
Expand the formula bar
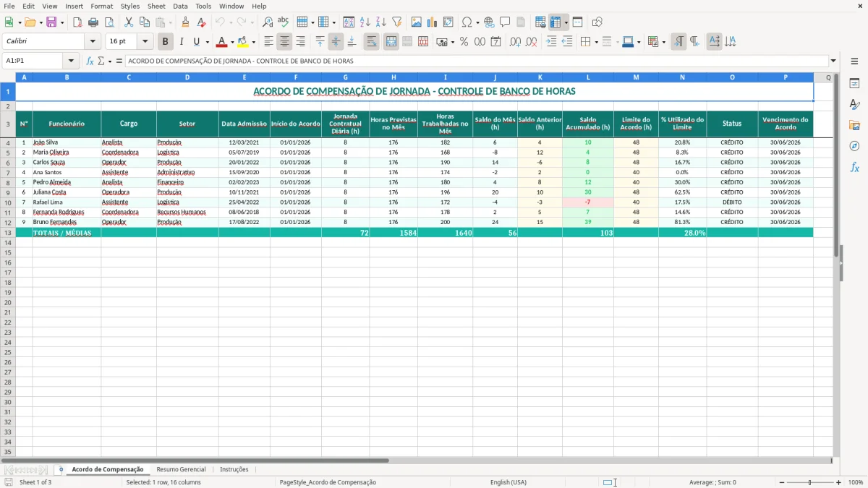(833, 61)
